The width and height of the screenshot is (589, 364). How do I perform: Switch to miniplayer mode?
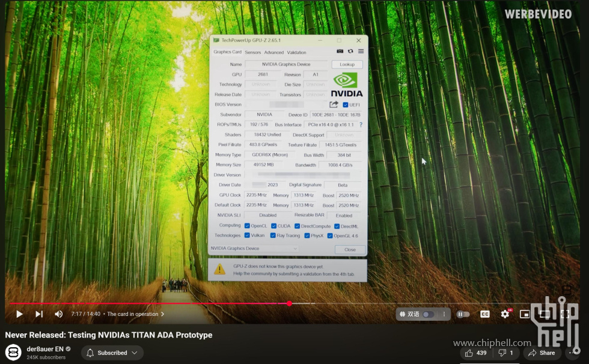tap(525, 314)
